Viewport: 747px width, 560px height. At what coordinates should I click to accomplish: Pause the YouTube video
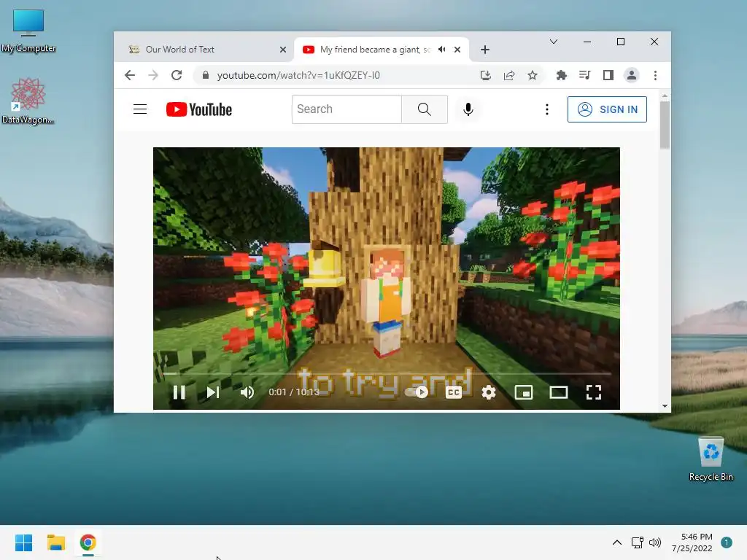179,392
